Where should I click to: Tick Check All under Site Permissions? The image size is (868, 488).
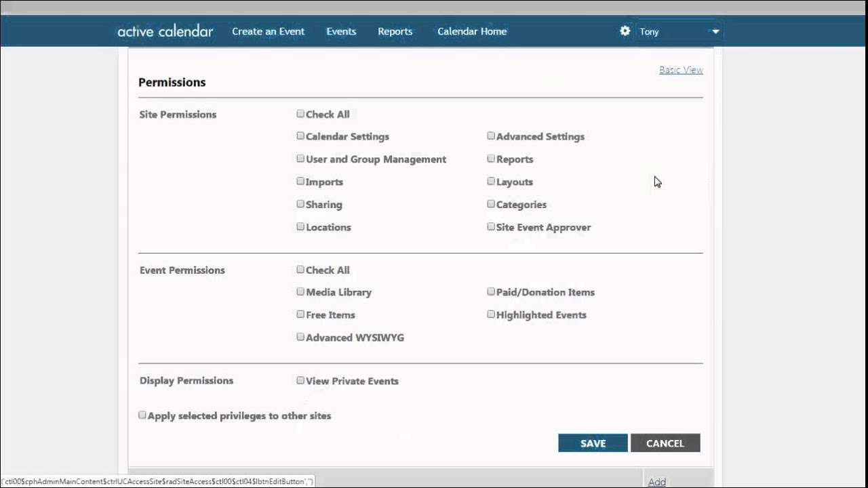[300, 114]
